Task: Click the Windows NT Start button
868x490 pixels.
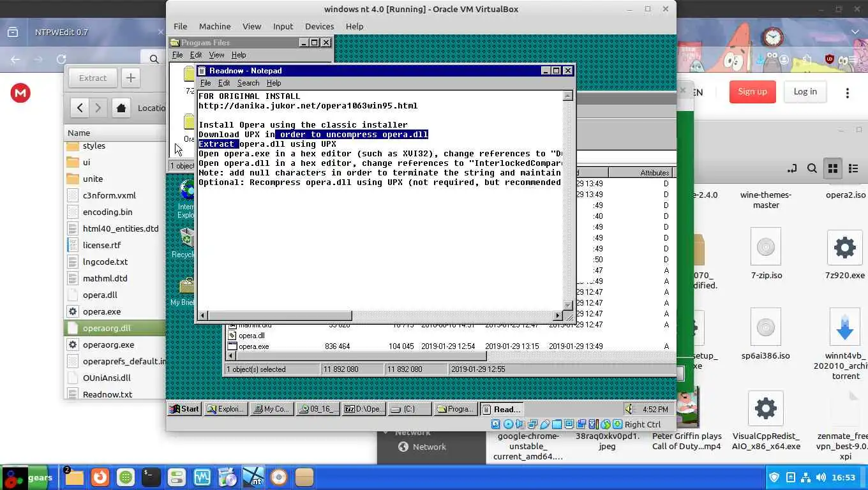Action: [184, 409]
